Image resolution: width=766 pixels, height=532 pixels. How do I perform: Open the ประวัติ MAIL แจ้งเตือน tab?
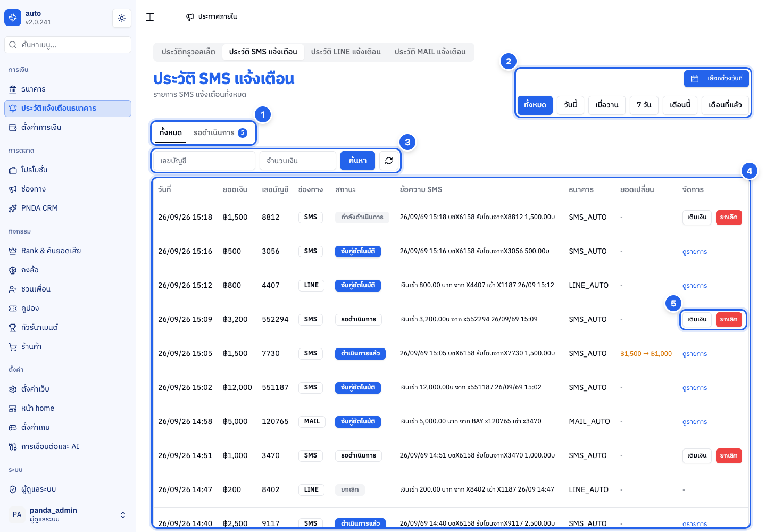tap(430, 52)
